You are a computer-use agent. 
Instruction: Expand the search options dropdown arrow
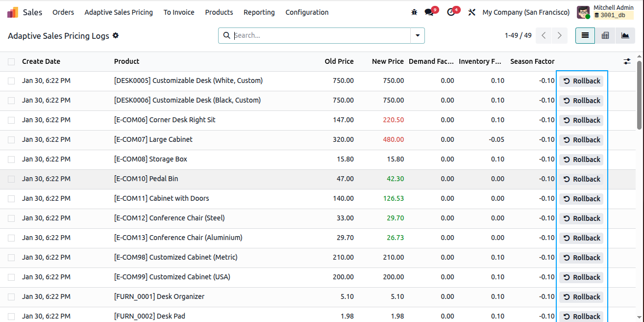pyautogui.click(x=418, y=35)
